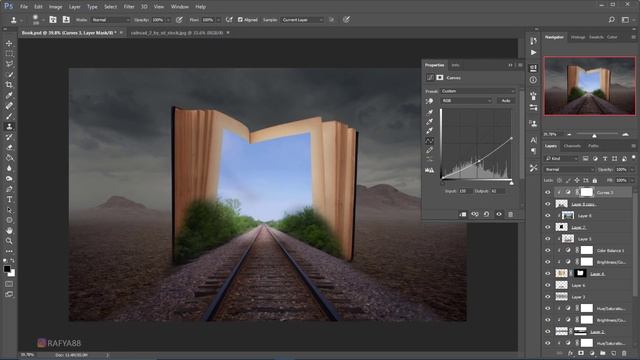Select the Zoom tool

coord(9,241)
